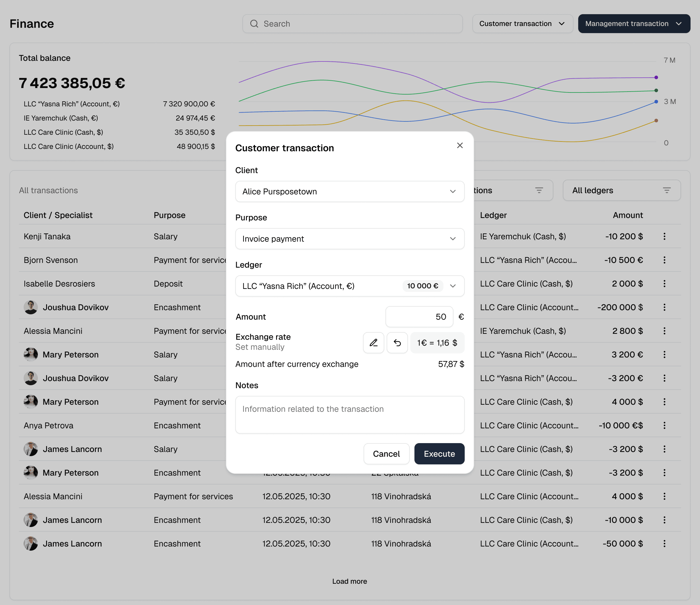700x605 pixels.
Task: Click the Notes text area
Action: (350, 414)
